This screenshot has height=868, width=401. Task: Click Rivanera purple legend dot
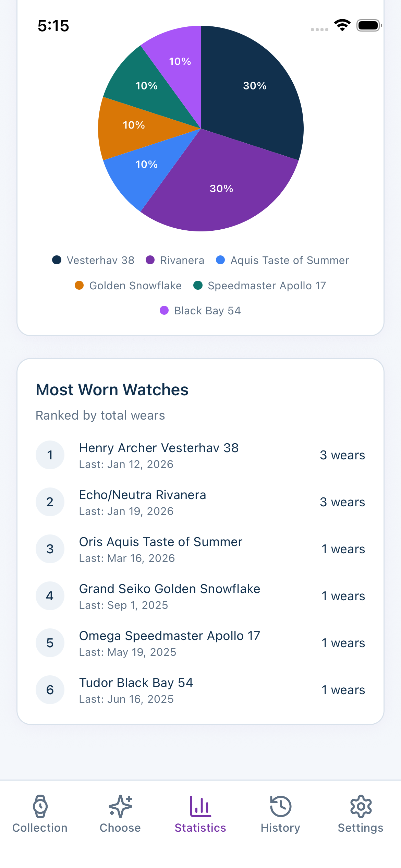point(150,260)
